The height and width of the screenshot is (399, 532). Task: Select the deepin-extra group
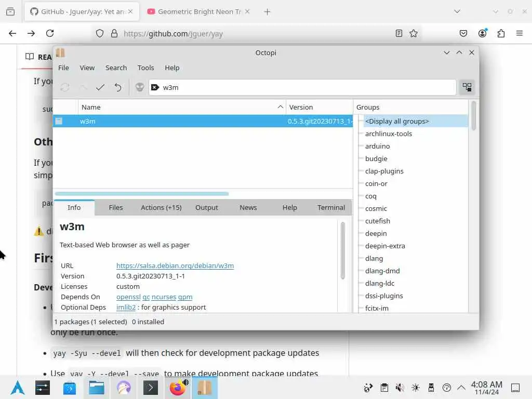pos(385,246)
